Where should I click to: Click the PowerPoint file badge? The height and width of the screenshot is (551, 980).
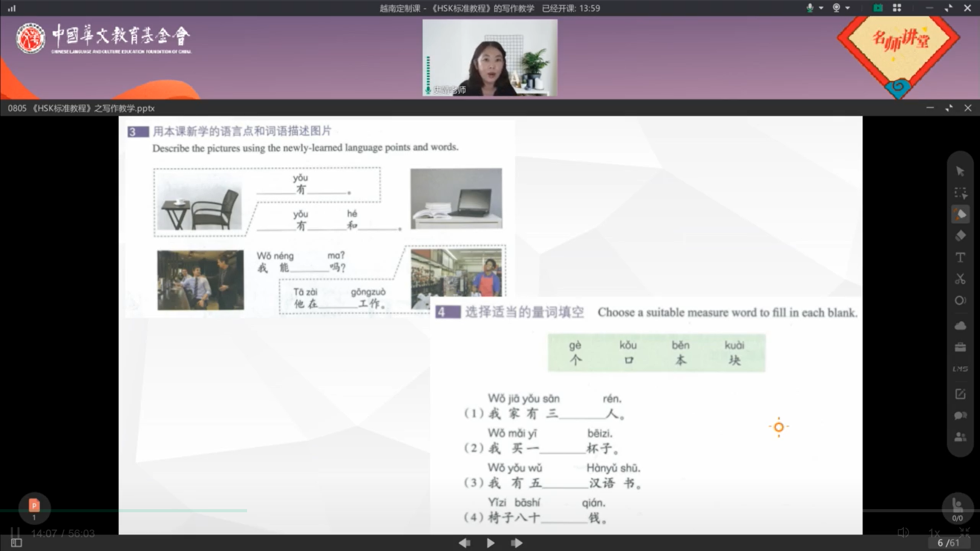pos(34,509)
